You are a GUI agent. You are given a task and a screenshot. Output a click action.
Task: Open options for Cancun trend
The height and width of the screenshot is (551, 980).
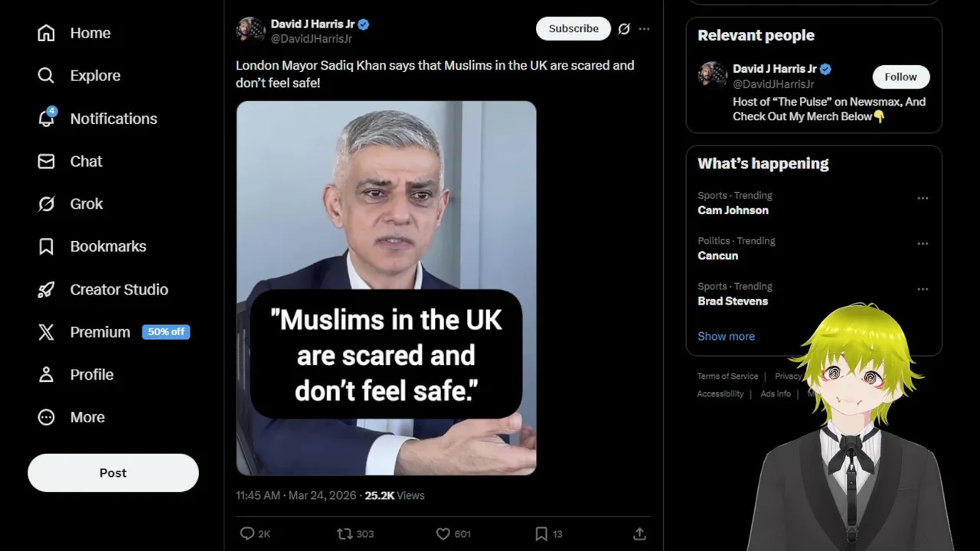923,243
